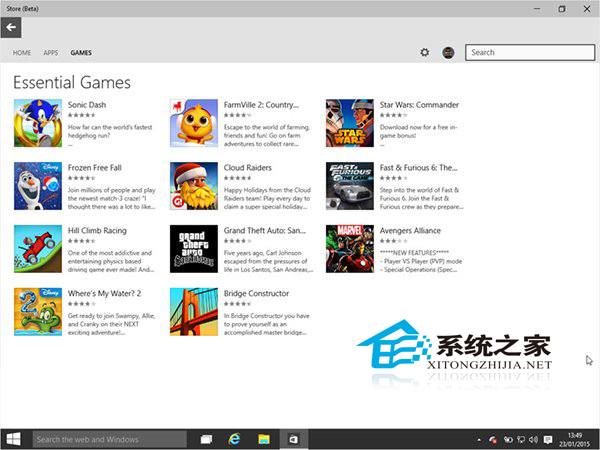Image resolution: width=600 pixels, height=450 pixels.
Task: Open the Avengers Alliance Marvel icon
Action: (350, 249)
